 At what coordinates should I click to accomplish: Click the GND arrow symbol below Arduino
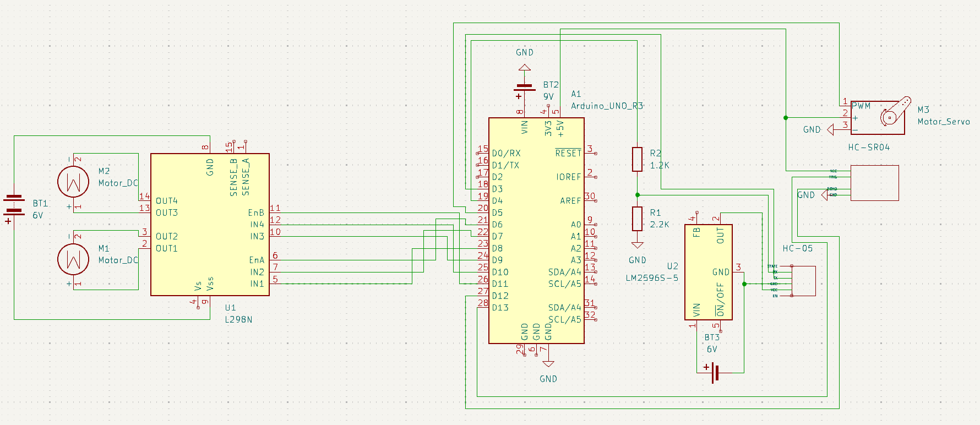click(548, 363)
